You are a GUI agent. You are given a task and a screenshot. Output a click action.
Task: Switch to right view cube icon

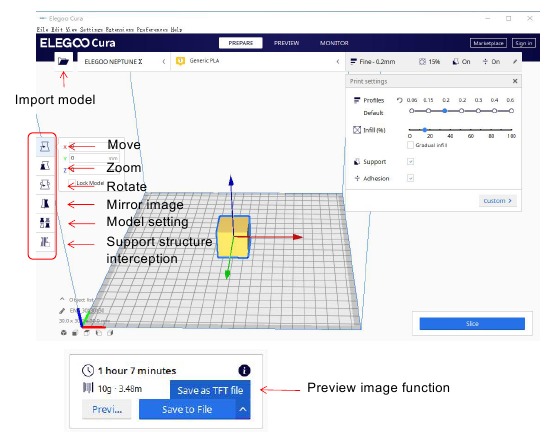[x=110, y=333]
